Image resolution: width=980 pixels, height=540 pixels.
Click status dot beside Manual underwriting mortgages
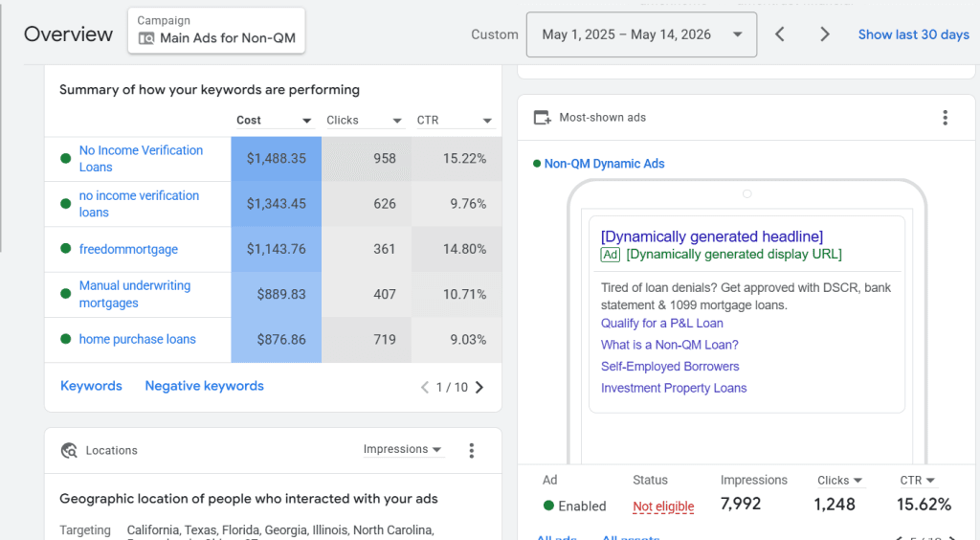(x=65, y=294)
